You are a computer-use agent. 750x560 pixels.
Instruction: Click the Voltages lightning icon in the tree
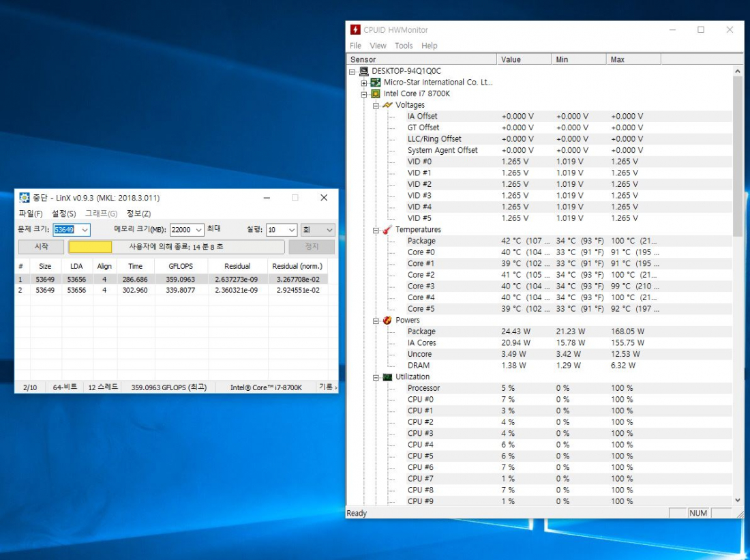click(387, 105)
